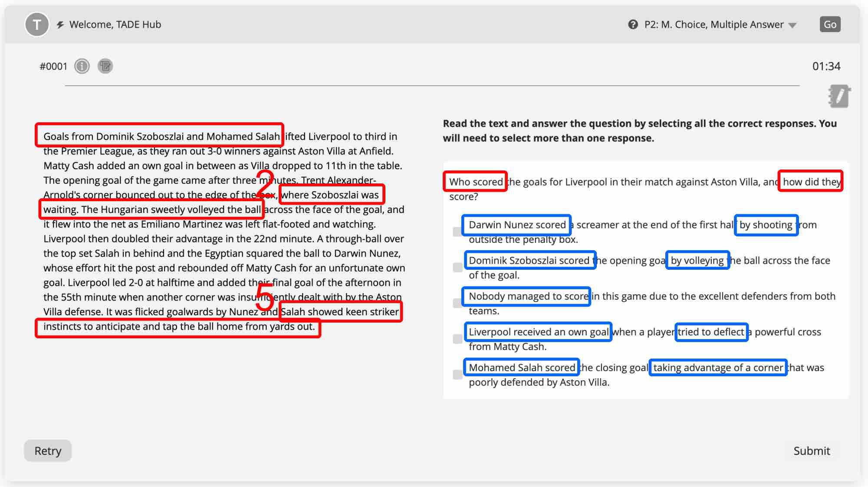Viewport: 868px width, 487px height.
Task: Click the Retry button to restart question
Action: pos(48,451)
